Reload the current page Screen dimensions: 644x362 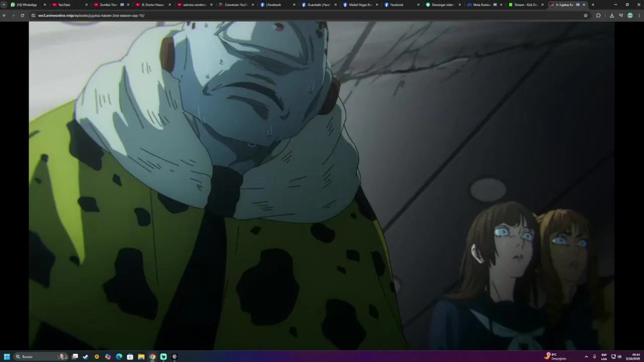[22, 16]
